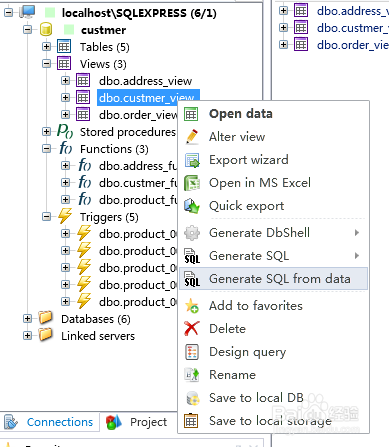Click the Export wizard icon
389x447 pixels.
192,160
